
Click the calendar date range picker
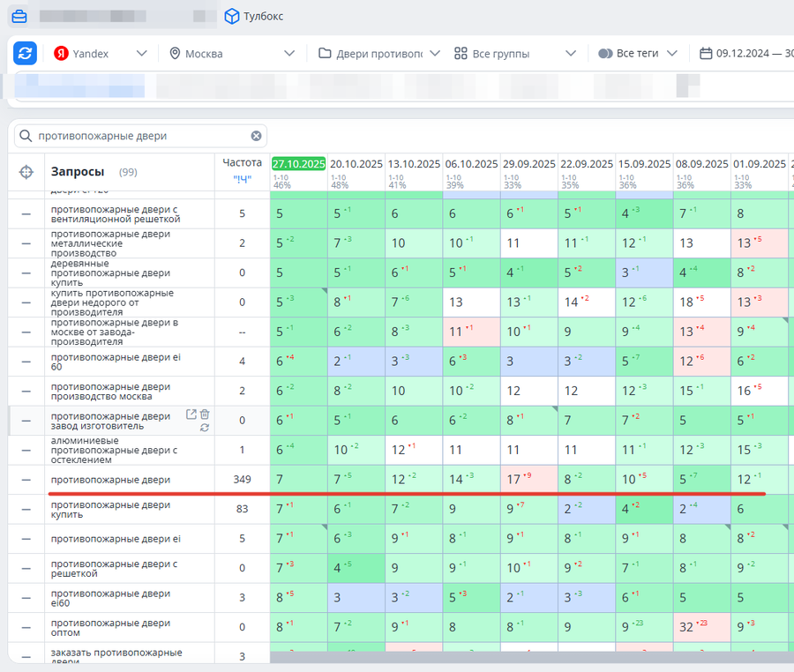744,54
